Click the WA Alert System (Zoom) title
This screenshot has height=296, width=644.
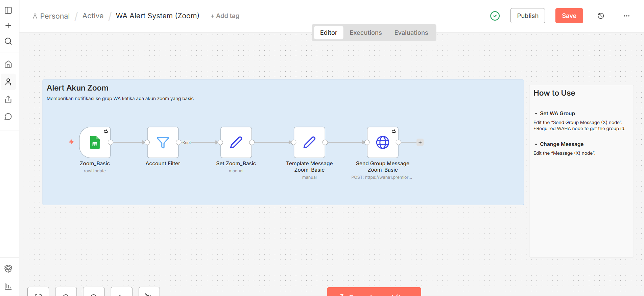pos(158,16)
